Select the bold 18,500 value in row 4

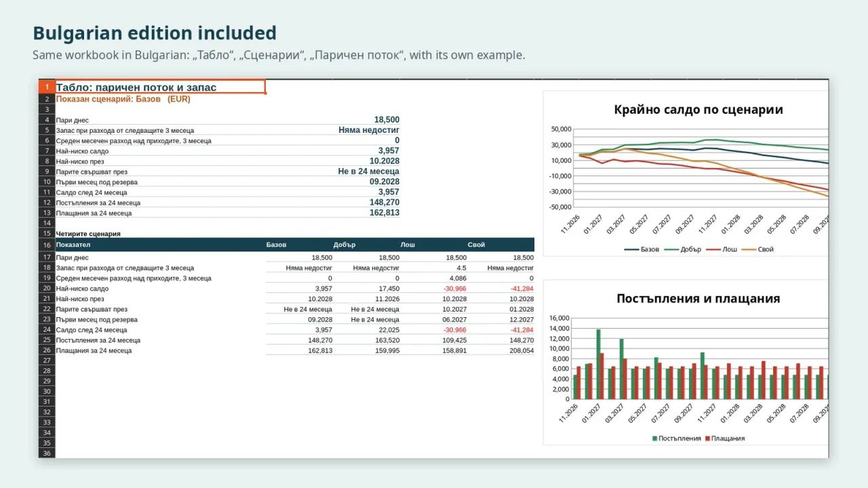point(387,120)
